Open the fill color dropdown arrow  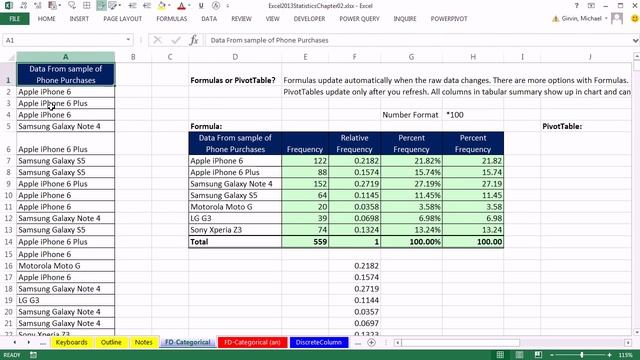169,6
